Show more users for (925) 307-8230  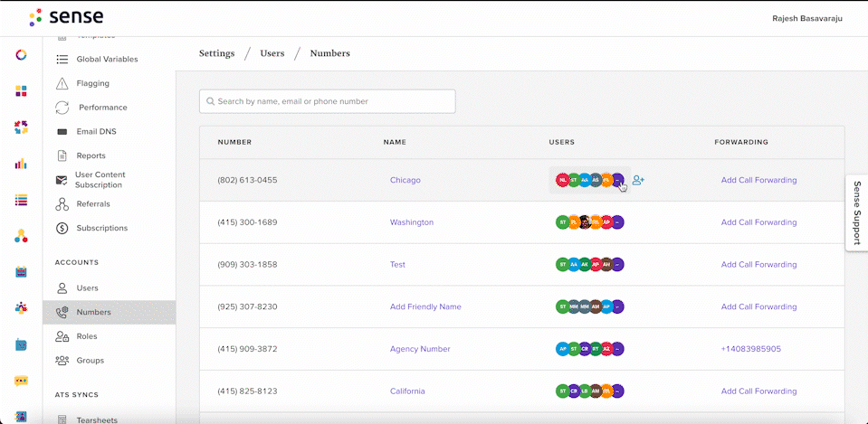click(618, 306)
